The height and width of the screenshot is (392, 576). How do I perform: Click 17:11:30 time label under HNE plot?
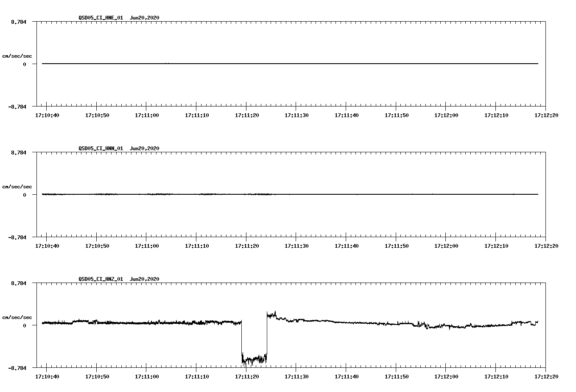[x=296, y=115]
